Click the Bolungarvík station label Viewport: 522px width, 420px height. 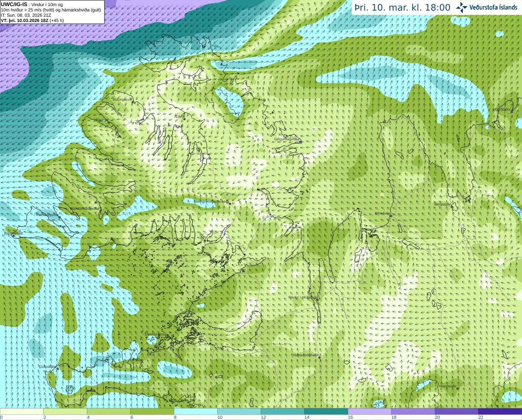tap(123, 99)
